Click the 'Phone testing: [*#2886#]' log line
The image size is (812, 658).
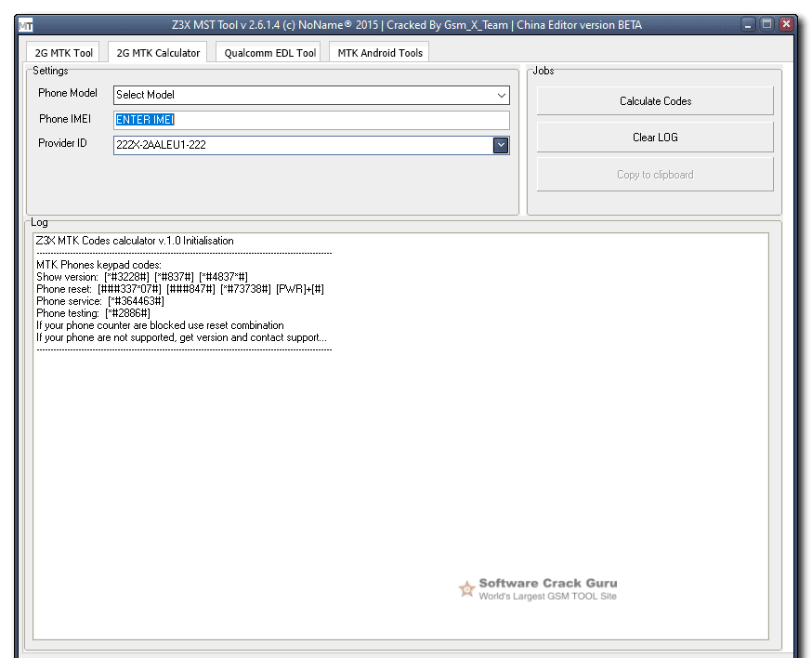pyautogui.click(x=93, y=313)
